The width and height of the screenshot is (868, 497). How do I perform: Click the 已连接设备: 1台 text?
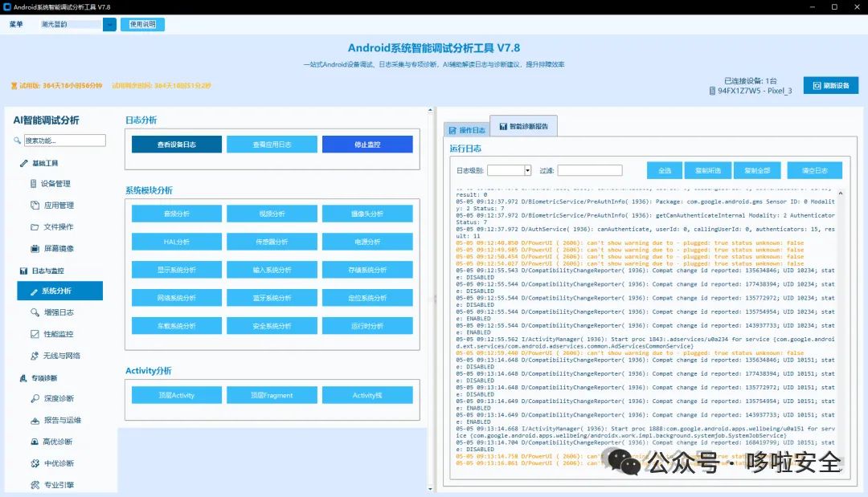pos(750,81)
